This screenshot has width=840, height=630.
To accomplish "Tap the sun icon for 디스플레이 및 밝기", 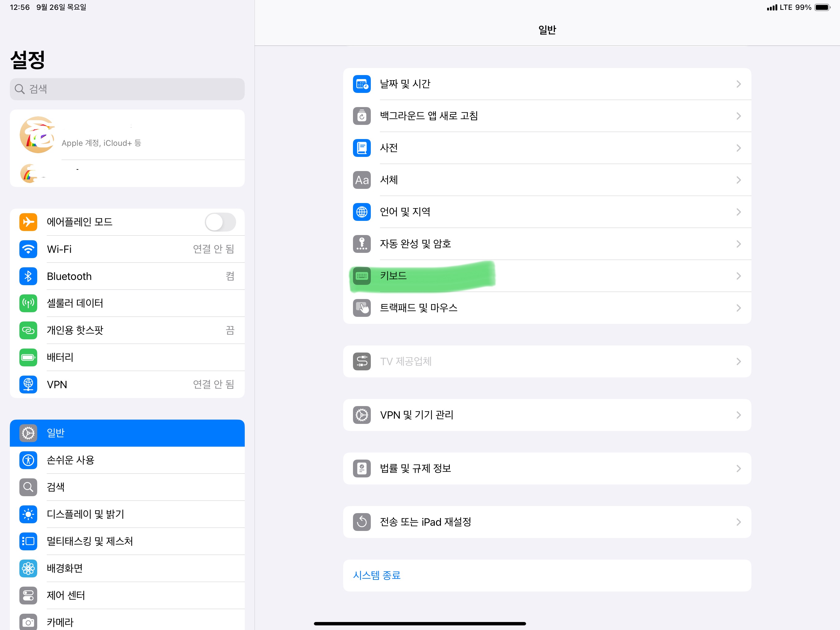I will pos(28,514).
